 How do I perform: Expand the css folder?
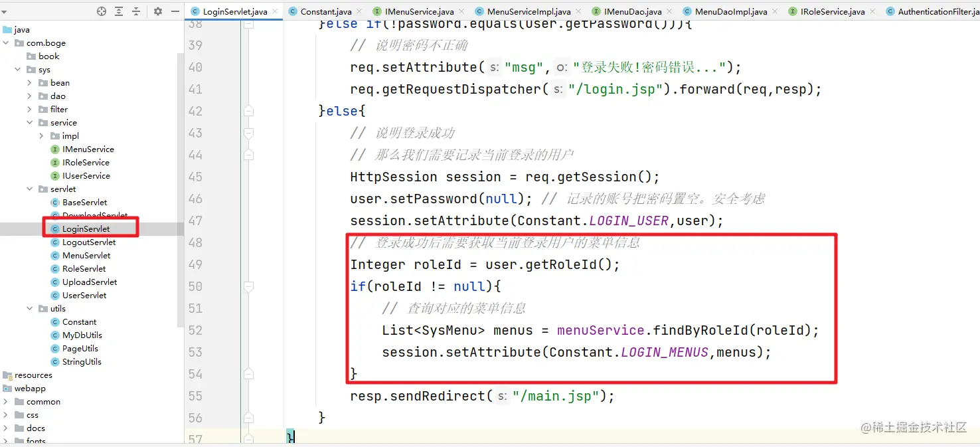click(6, 415)
